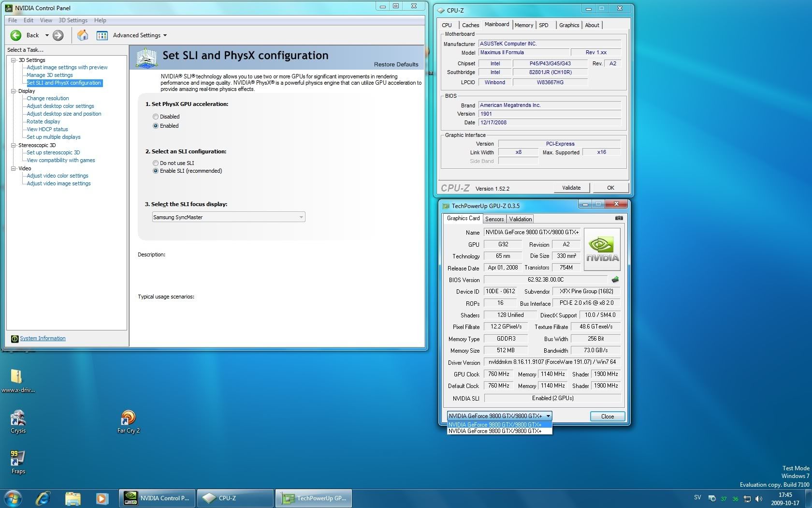Choose Enable SLI (recommended) option
The width and height of the screenshot is (812, 508).
pos(156,171)
